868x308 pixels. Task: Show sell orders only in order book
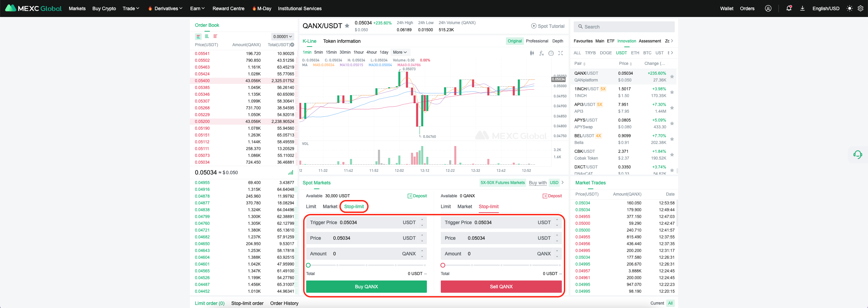[215, 36]
